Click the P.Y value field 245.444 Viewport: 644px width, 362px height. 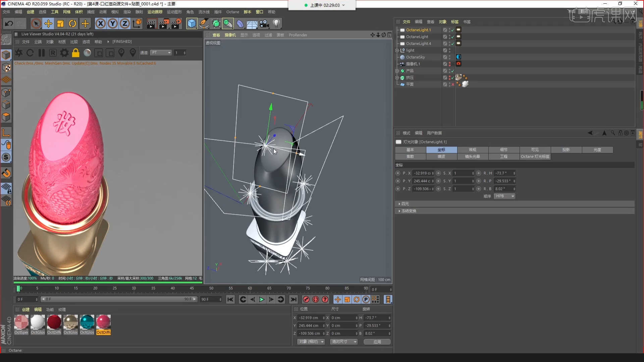(423, 181)
